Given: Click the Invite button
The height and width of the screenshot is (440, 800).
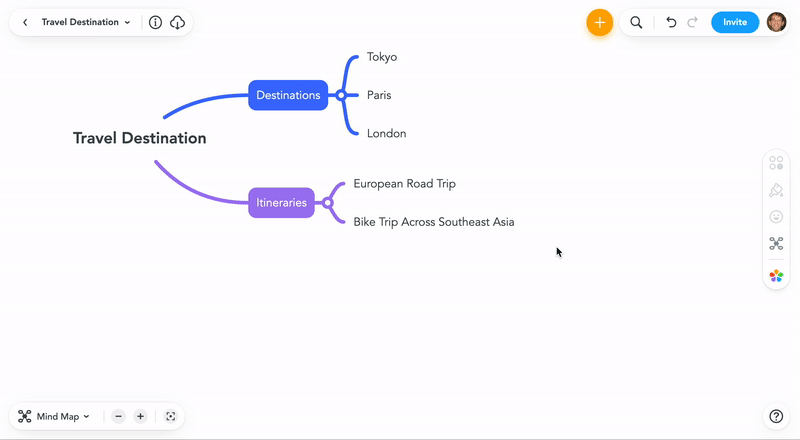Looking at the screenshot, I should (x=735, y=22).
